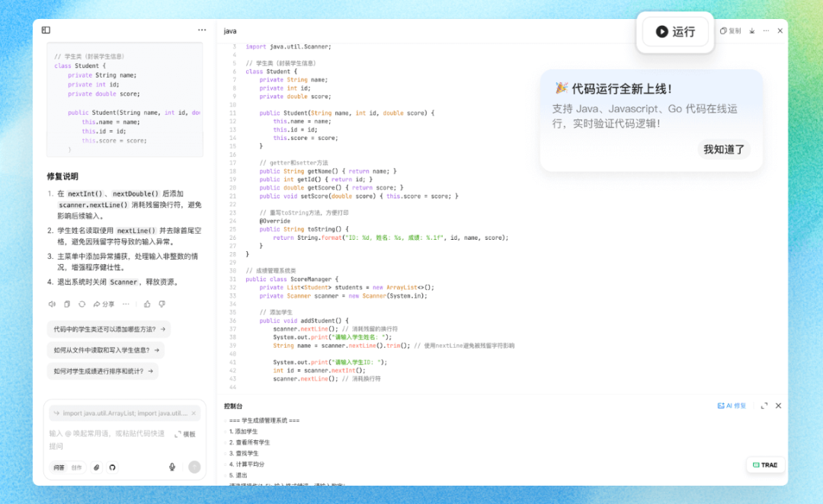Image resolution: width=823 pixels, height=504 pixels.
Task: Dismiss announcement with 我知道了 button
Action: [x=722, y=149]
